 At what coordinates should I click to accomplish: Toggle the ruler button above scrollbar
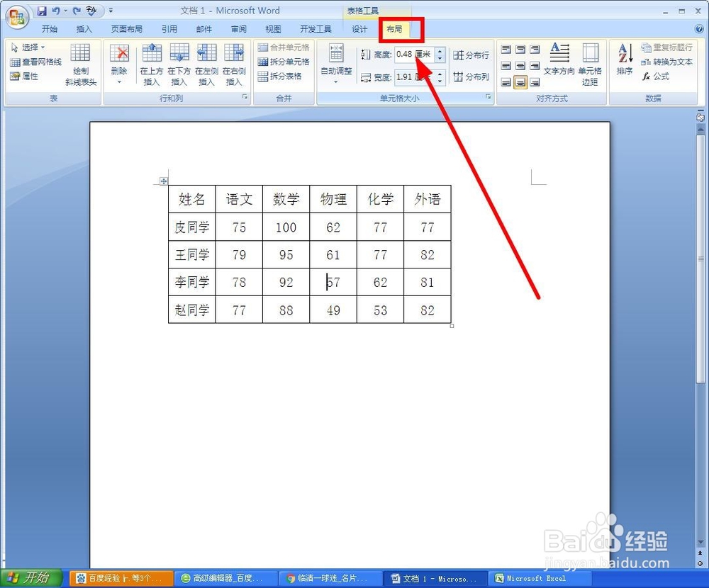[700, 118]
